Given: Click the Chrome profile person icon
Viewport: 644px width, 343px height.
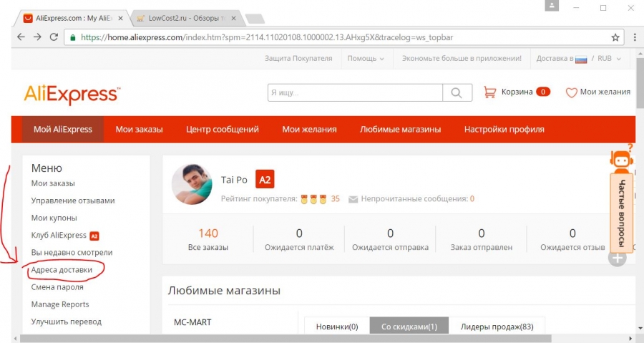Looking at the screenshot, I should click(x=552, y=6).
